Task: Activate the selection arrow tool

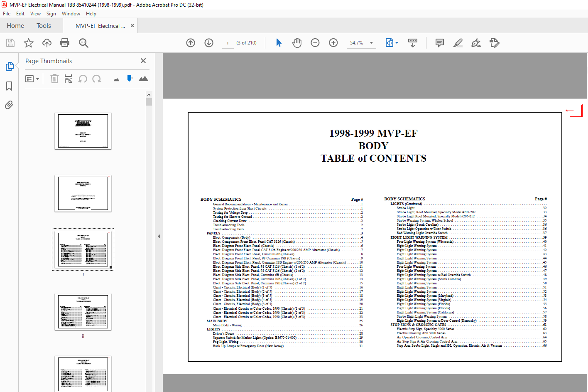Action: tap(279, 43)
